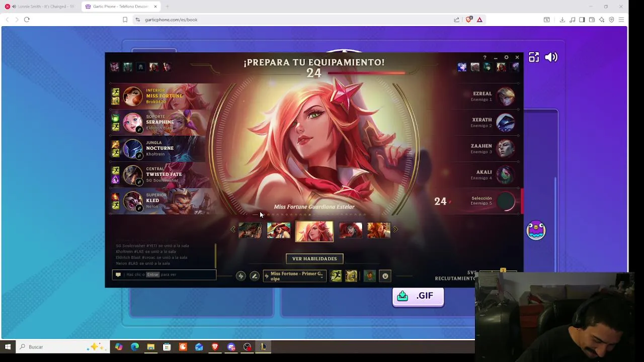Select the second skin thumbnail with hat
This screenshot has height=362, width=644.
[x=279, y=230]
